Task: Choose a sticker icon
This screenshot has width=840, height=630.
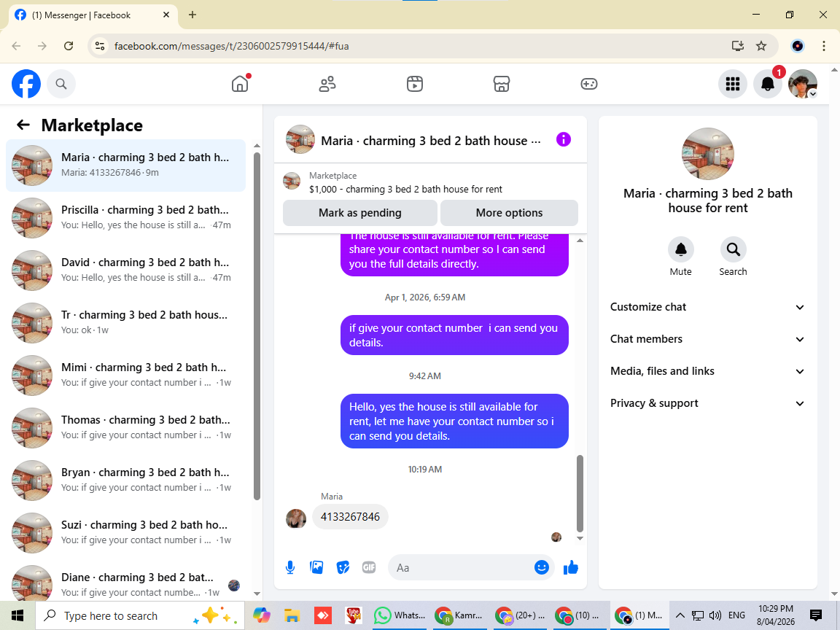Action: (x=343, y=567)
